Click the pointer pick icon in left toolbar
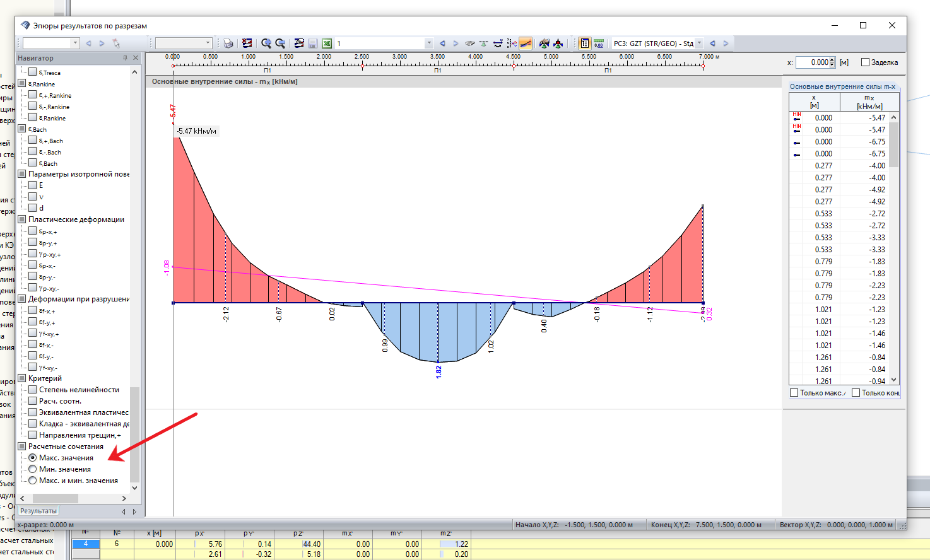 point(115,44)
